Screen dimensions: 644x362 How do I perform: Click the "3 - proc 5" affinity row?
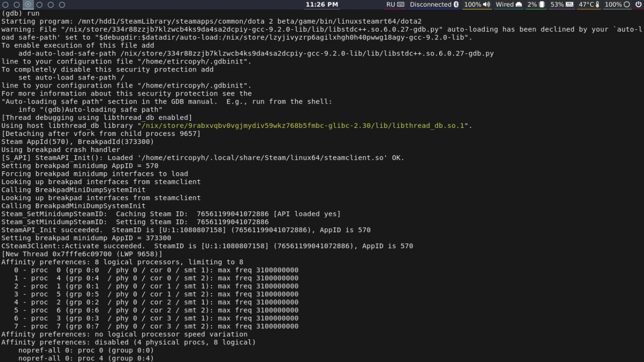[x=156, y=295]
